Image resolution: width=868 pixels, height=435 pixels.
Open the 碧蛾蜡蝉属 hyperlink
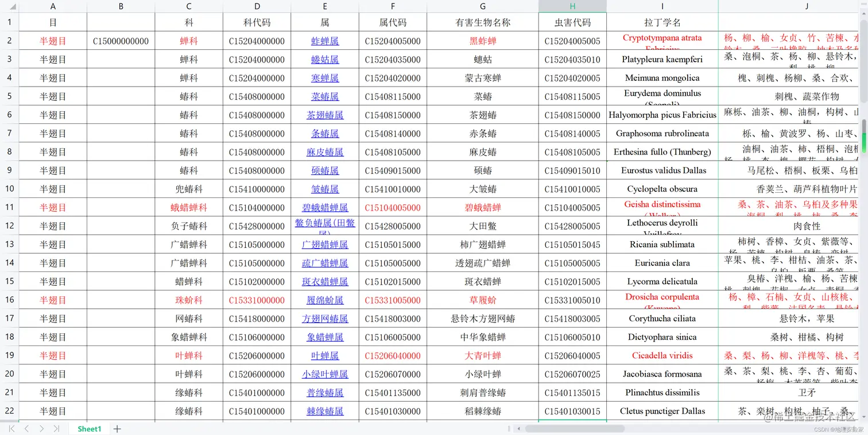coord(325,207)
